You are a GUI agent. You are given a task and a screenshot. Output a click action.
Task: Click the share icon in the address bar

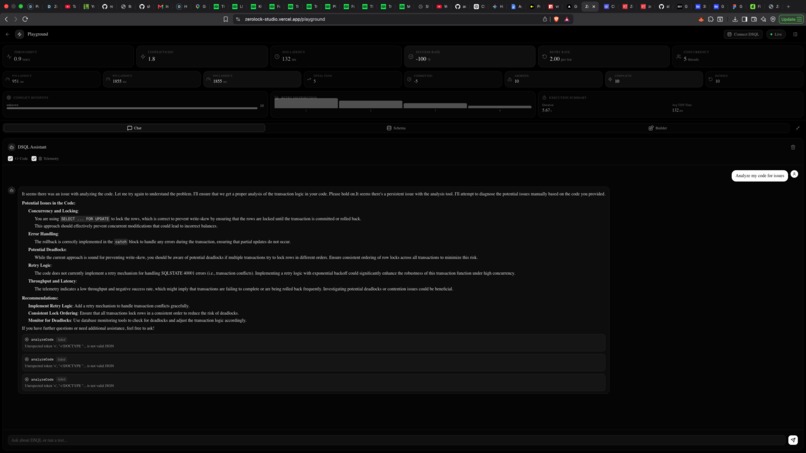[x=545, y=19]
